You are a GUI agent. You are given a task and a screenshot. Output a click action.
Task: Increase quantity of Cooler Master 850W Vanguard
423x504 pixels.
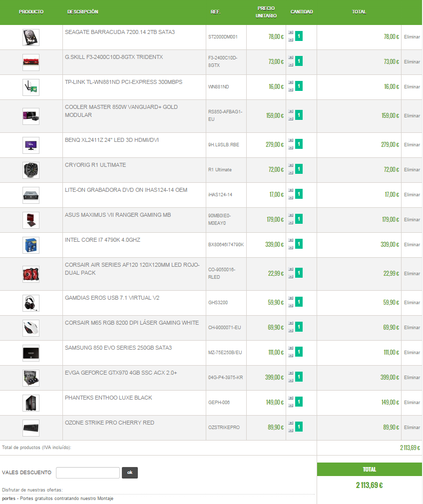(x=291, y=111)
